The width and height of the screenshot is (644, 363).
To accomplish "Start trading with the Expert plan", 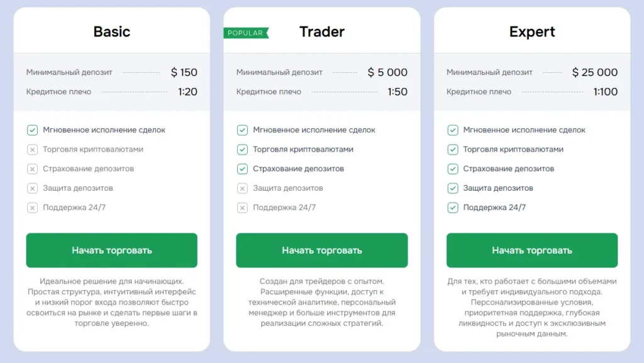I will click(532, 250).
